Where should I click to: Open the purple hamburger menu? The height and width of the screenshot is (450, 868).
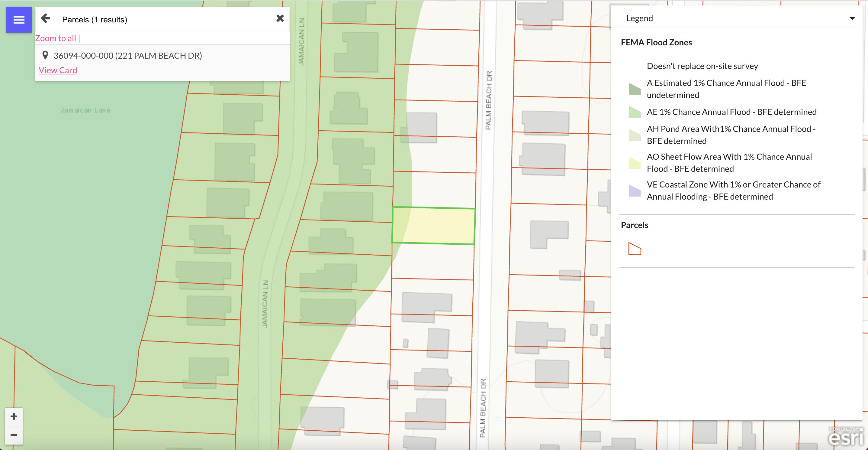(19, 20)
